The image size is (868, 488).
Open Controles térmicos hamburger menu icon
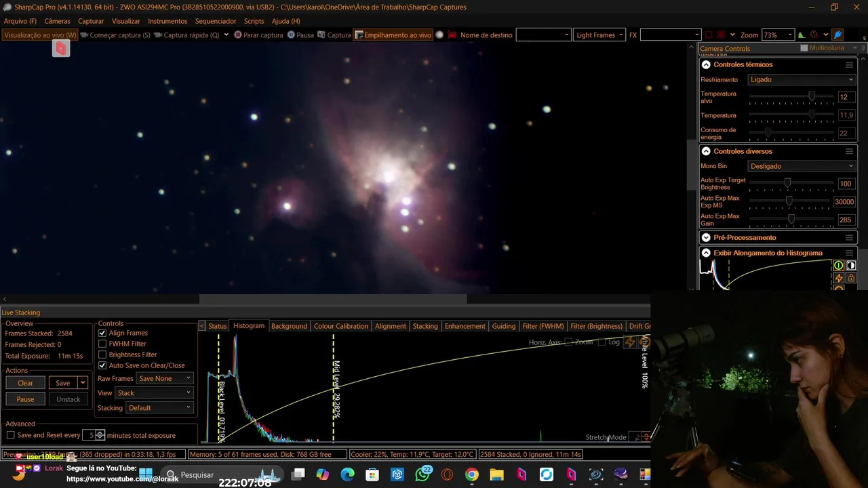pos(849,64)
